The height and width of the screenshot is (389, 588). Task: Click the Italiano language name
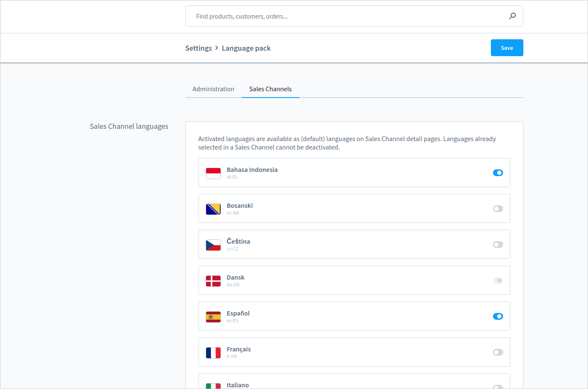point(238,385)
